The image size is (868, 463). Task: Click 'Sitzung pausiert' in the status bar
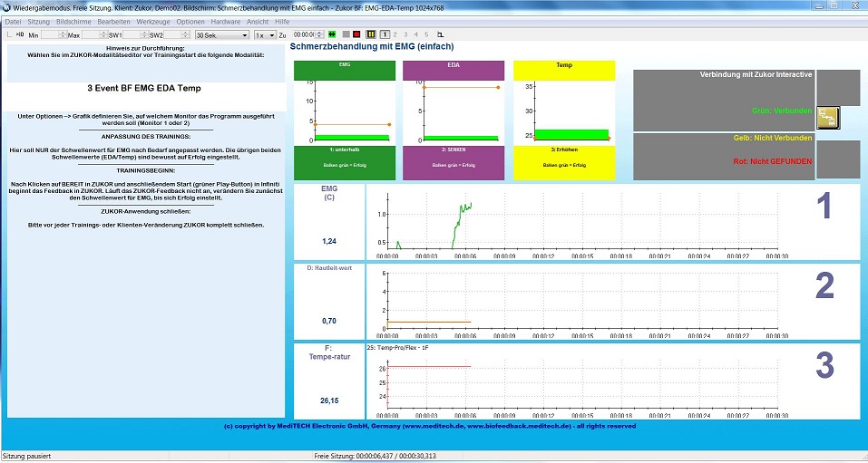(26, 456)
